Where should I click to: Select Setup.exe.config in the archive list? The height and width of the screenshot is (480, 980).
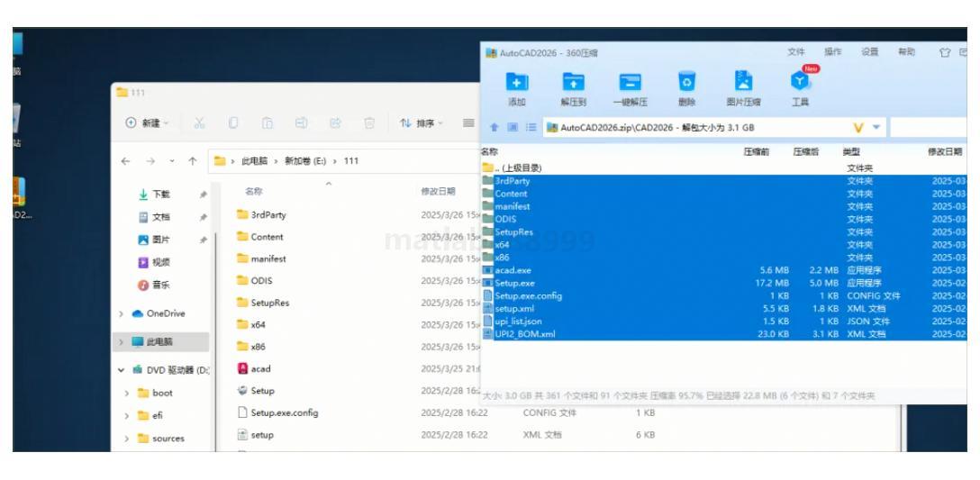coord(724,295)
